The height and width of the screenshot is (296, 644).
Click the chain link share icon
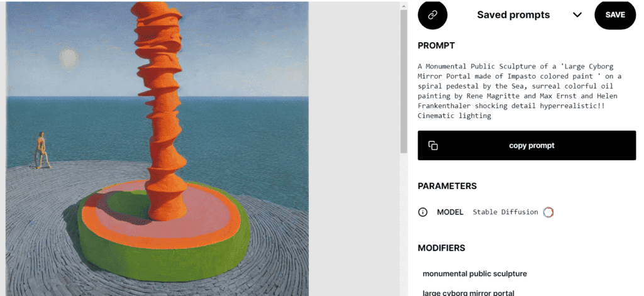pyautogui.click(x=432, y=15)
